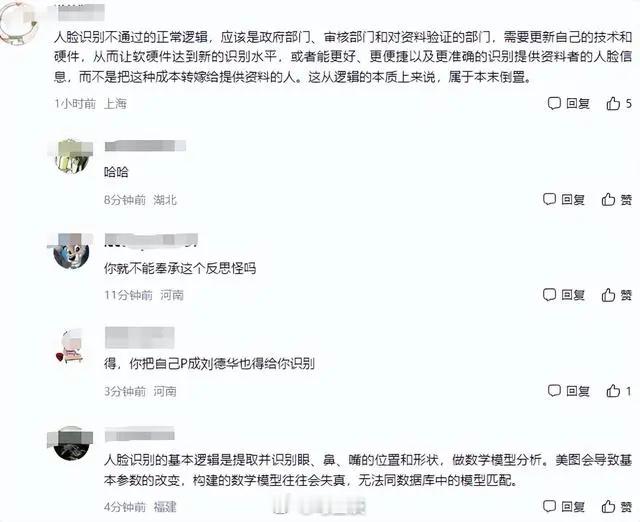Click the reply icon on the top comment
Screen dimensions: 640x522
point(554,103)
